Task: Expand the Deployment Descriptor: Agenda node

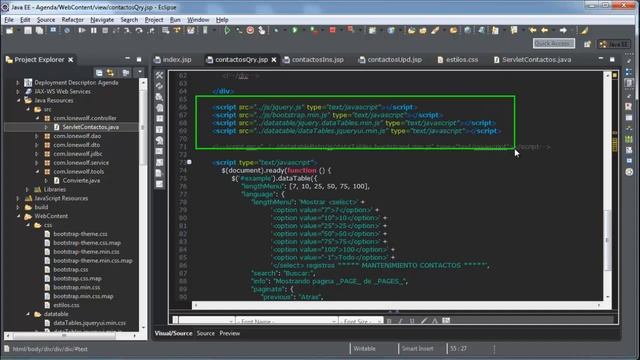Action: (x=18, y=83)
